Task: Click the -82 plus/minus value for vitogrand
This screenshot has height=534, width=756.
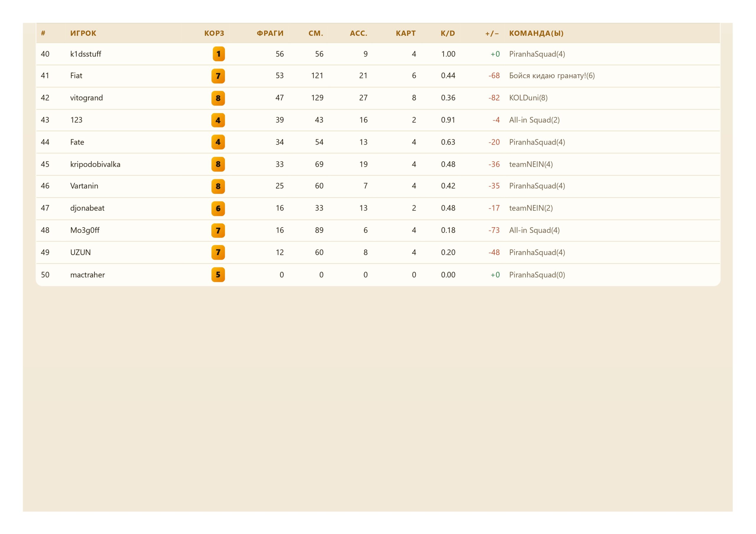Action: pos(494,98)
